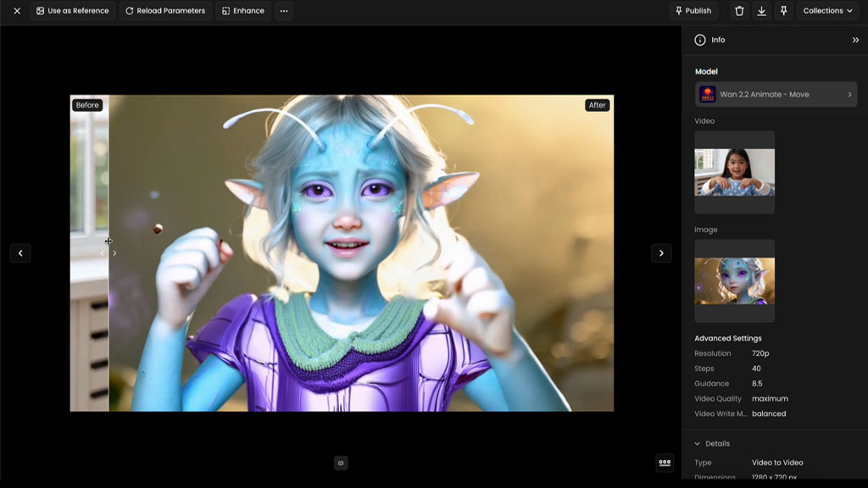Download the result with the download icon

pos(762,11)
